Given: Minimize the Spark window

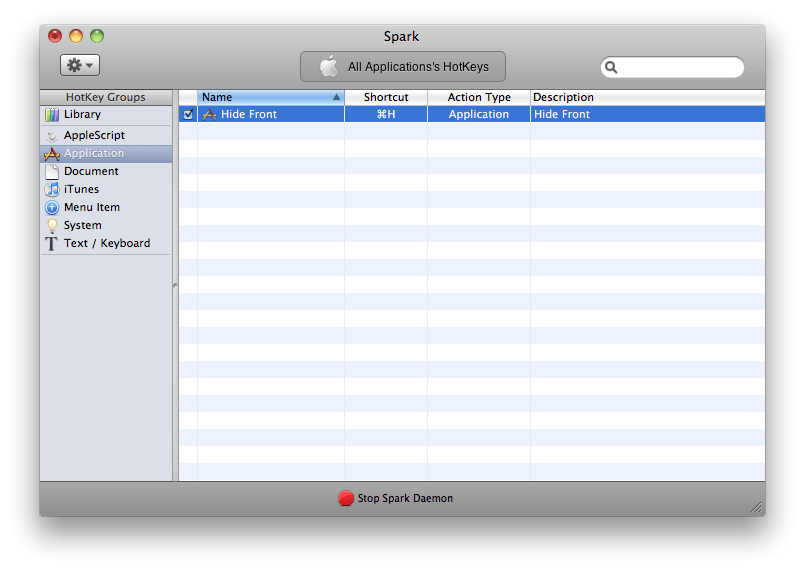Looking at the screenshot, I should point(76,36).
